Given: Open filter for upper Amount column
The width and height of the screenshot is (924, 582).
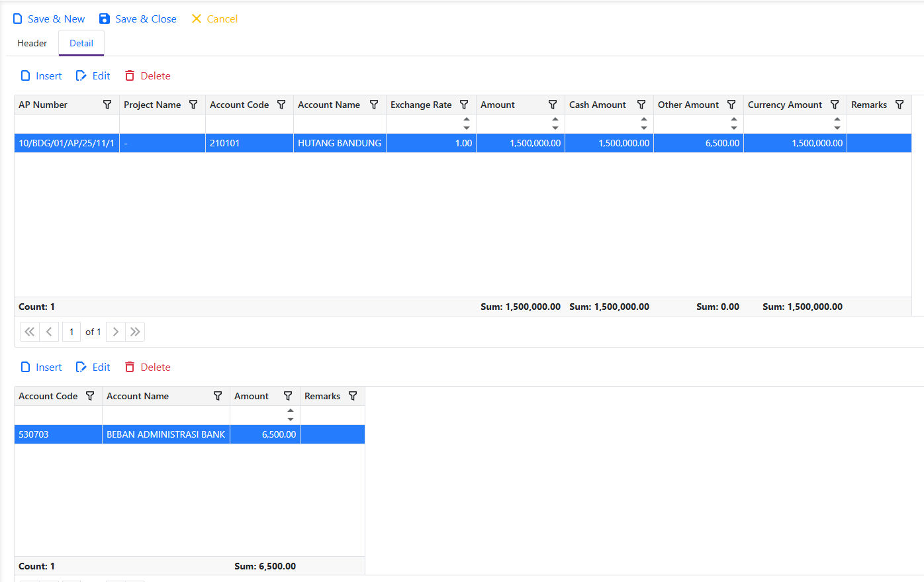Looking at the screenshot, I should [553, 105].
